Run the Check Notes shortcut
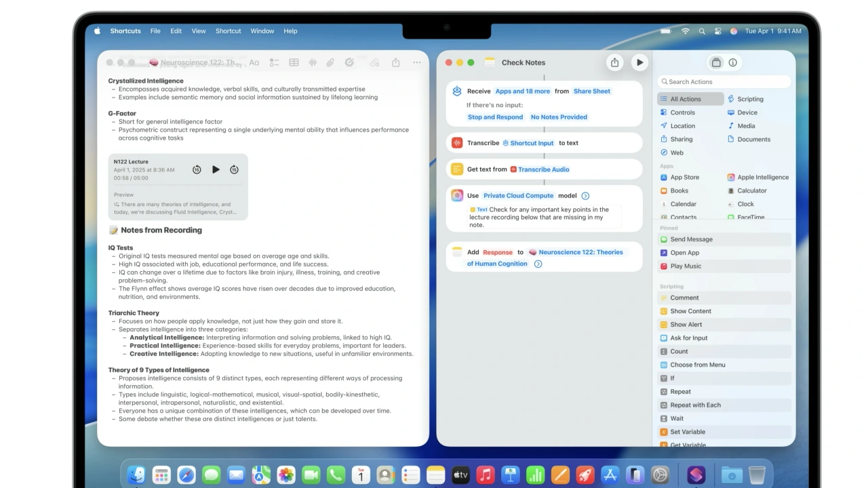The image size is (868, 488). (639, 62)
